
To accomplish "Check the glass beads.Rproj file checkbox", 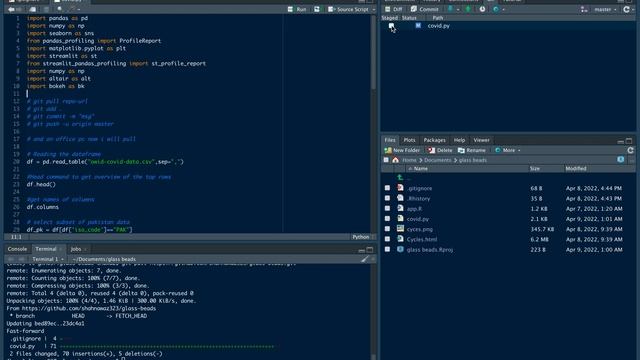I will [x=387, y=249].
